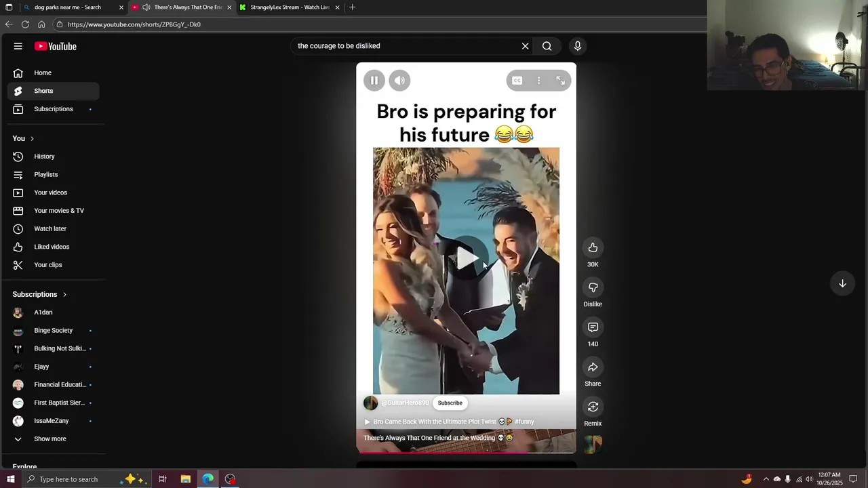
Task: Open Your videos in the sidebar
Action: 53,192
